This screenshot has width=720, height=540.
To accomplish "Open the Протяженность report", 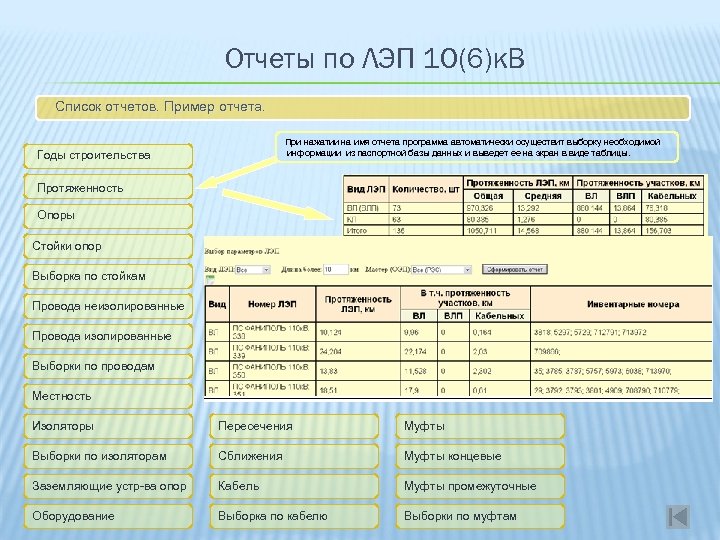I will (x=108, y=187).
